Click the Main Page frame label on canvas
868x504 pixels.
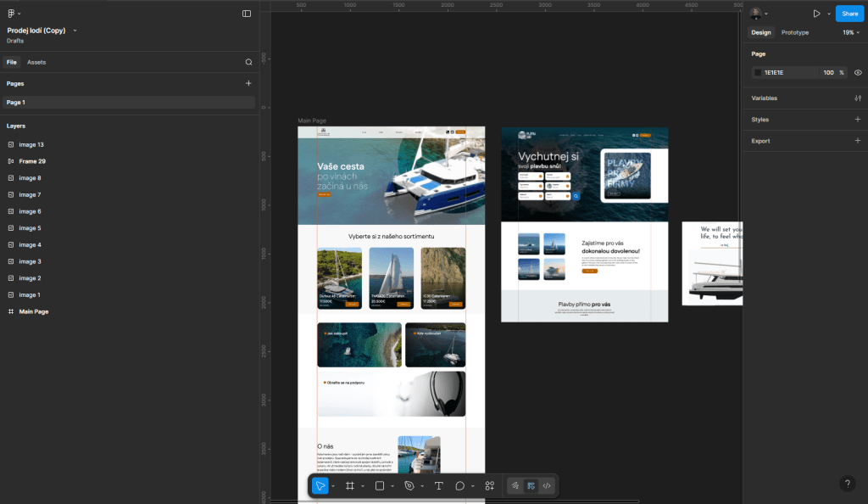click(x=312, y=120)
